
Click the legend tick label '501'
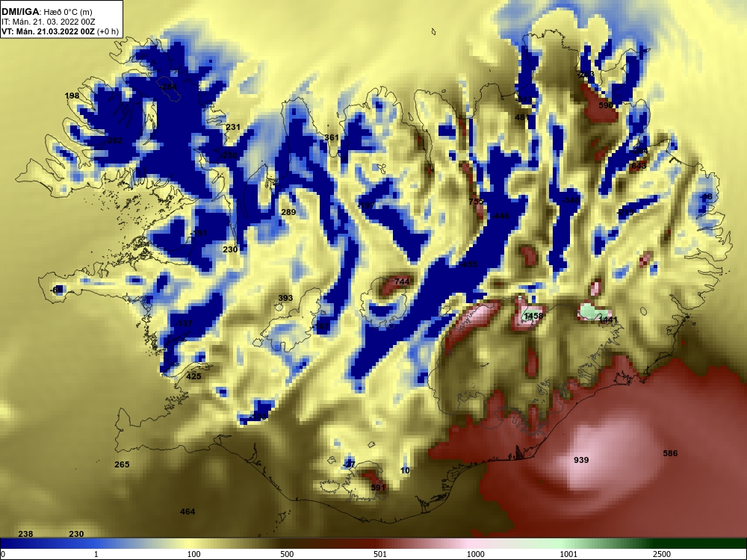click(380, 554)
